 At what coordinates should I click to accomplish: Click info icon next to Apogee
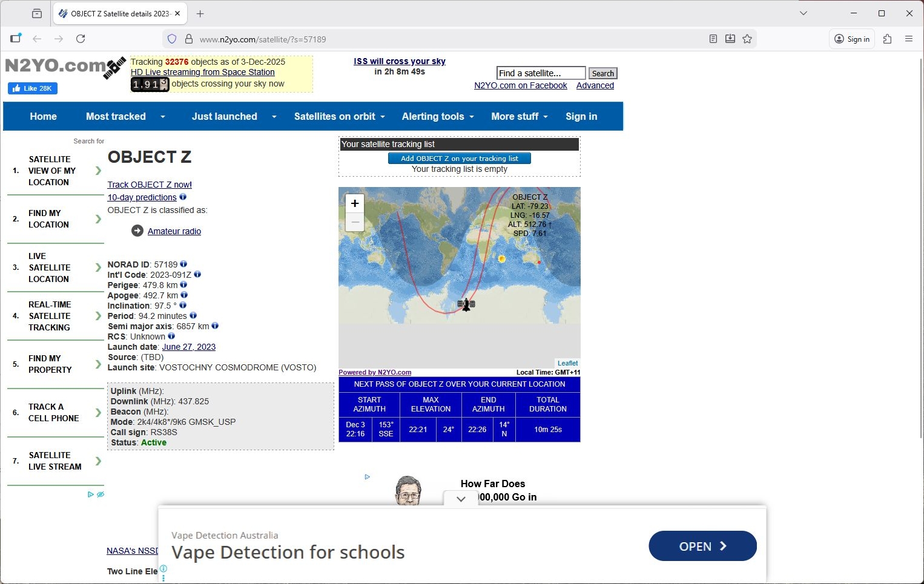pos(184,295)
